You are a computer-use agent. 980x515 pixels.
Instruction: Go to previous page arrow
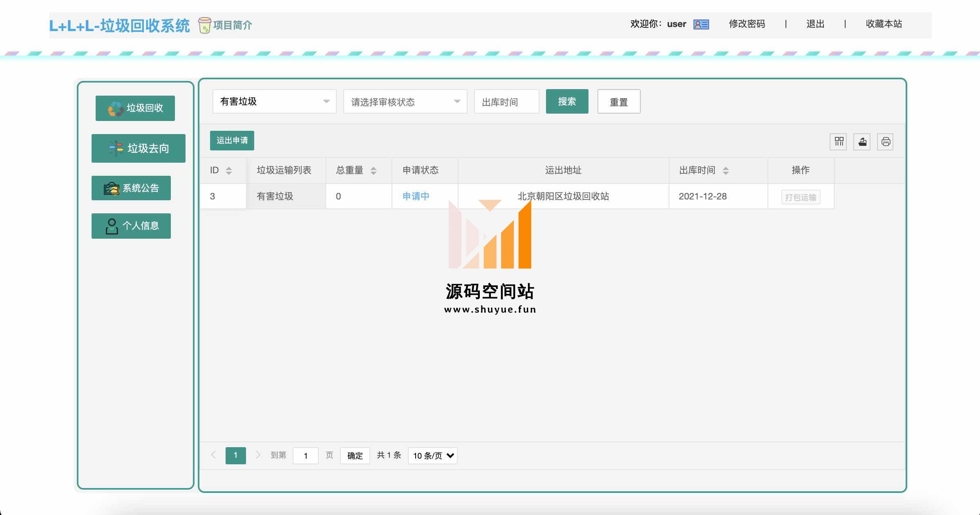213,455
